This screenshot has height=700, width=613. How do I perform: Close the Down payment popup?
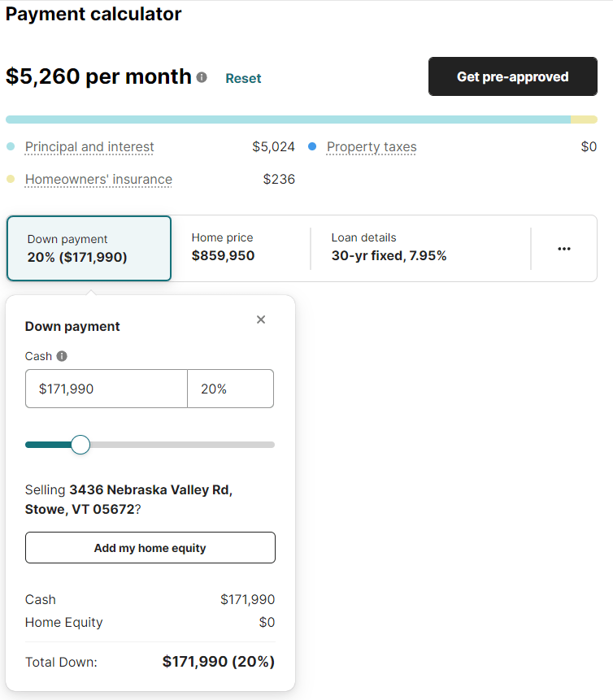pos(261,320)
